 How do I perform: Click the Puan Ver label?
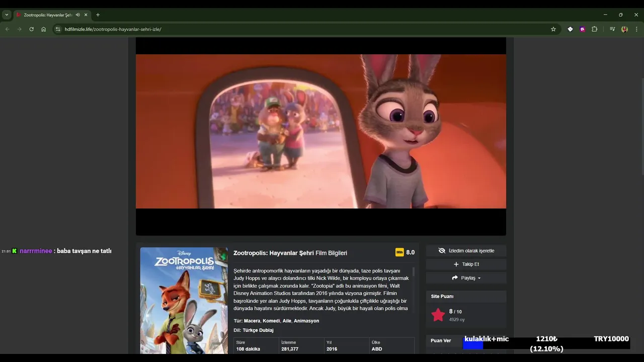click(x=441, y=340)
